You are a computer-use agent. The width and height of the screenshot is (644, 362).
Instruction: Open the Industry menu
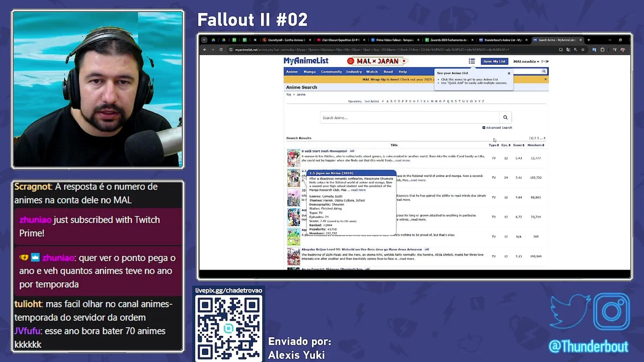(354, 71)
